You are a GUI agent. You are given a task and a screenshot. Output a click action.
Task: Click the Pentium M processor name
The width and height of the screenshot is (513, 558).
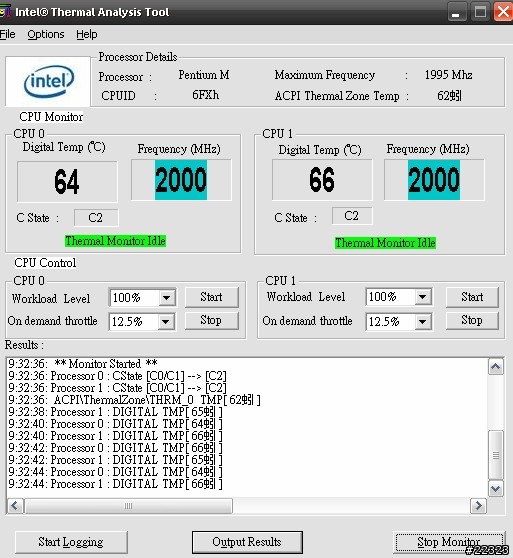[x=204, y=75]
